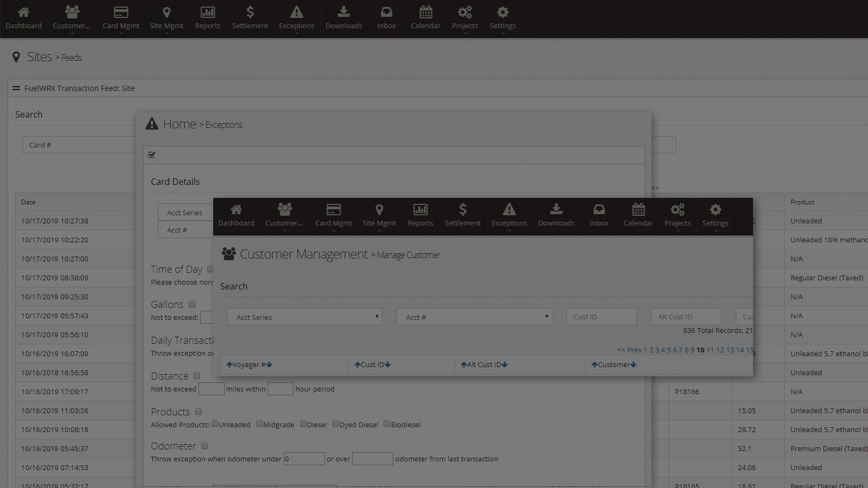Open Inbox in the topmost navigation bar
Viewport: 868px width, 488px height.
pos(386,18)
